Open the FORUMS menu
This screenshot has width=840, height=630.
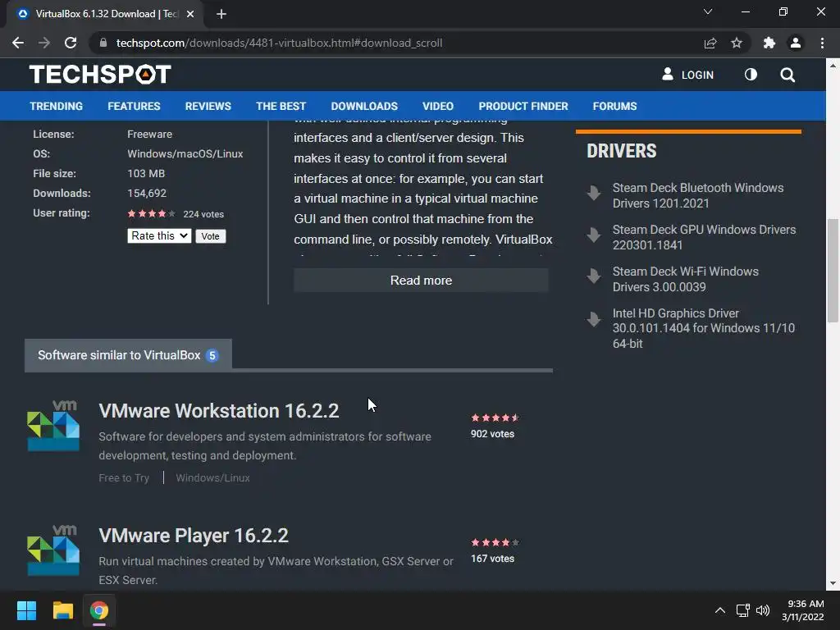point(614,106)
